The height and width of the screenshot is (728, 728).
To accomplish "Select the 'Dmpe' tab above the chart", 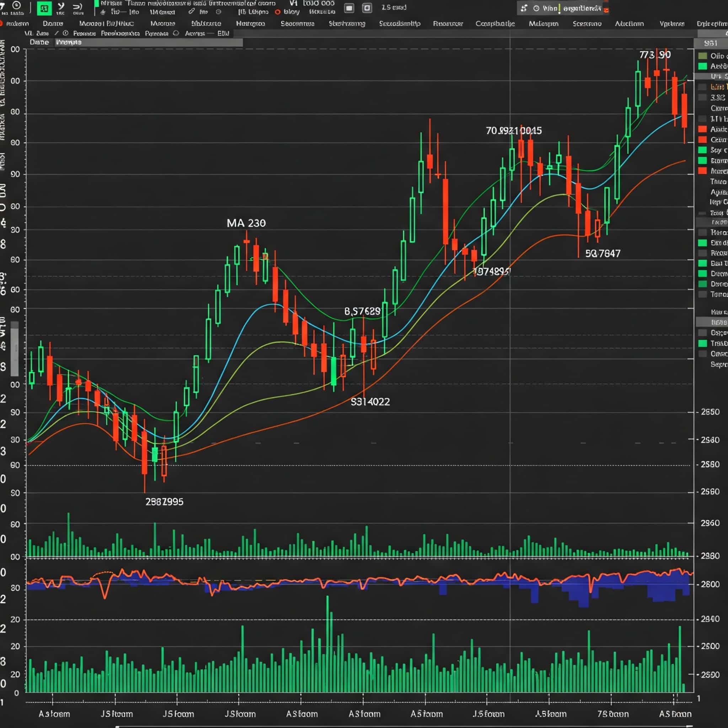I will tap(39, 42).
